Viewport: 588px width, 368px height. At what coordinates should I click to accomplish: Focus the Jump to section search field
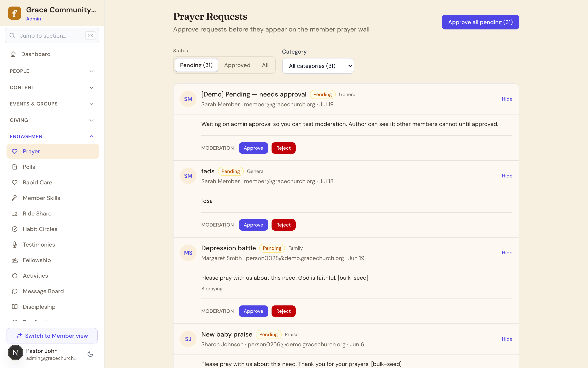pos(52,36)
